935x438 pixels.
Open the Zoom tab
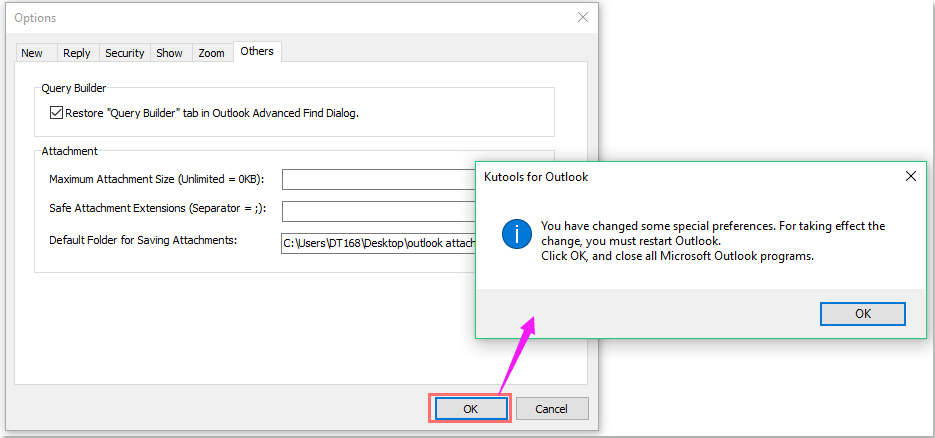pos(212,53)
